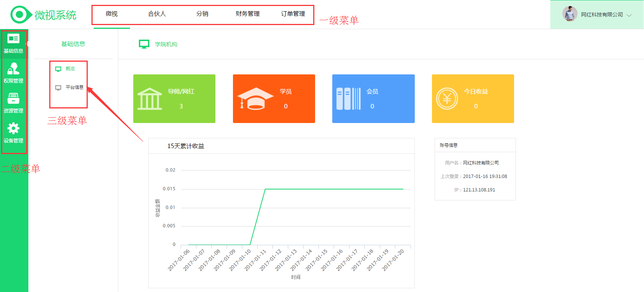Switch to the 分销 top menu

(x=202, y=14)
